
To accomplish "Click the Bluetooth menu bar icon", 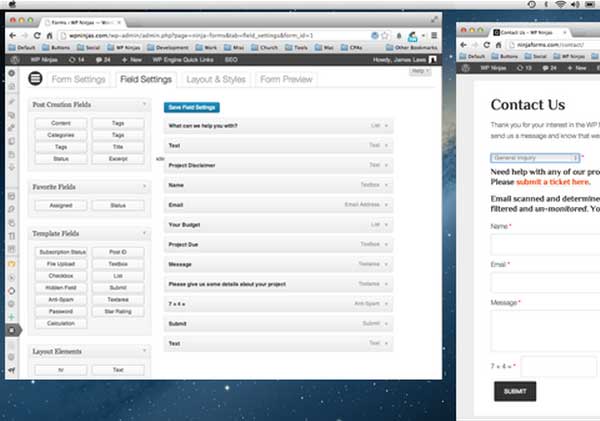I will 546,4.
